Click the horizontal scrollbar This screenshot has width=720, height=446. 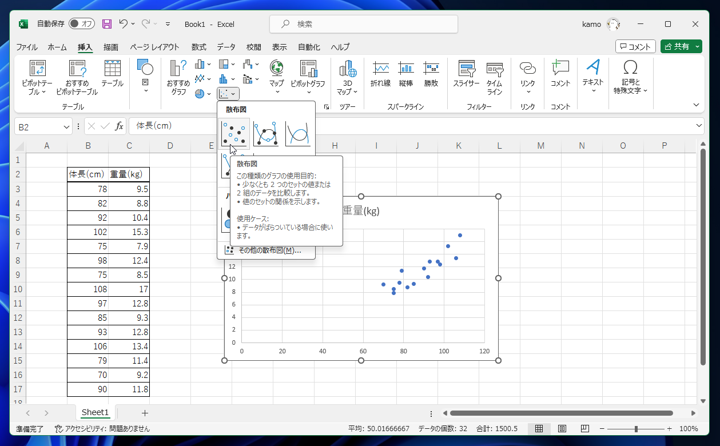click(562, 413)
